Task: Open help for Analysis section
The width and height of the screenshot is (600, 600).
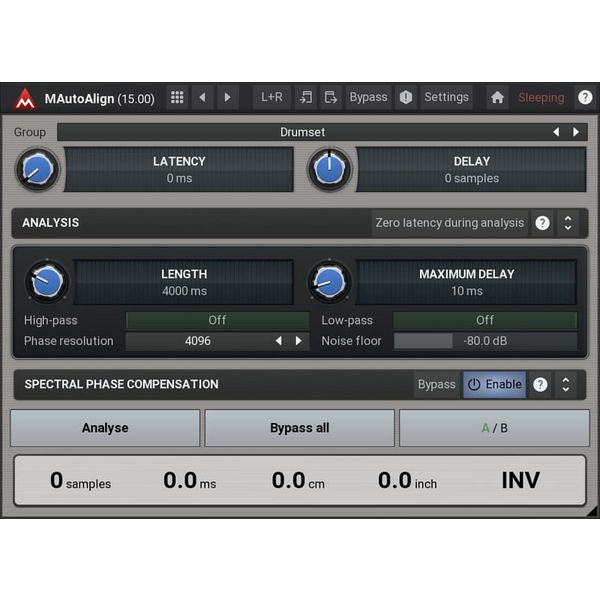Action: tap(542, 223)
